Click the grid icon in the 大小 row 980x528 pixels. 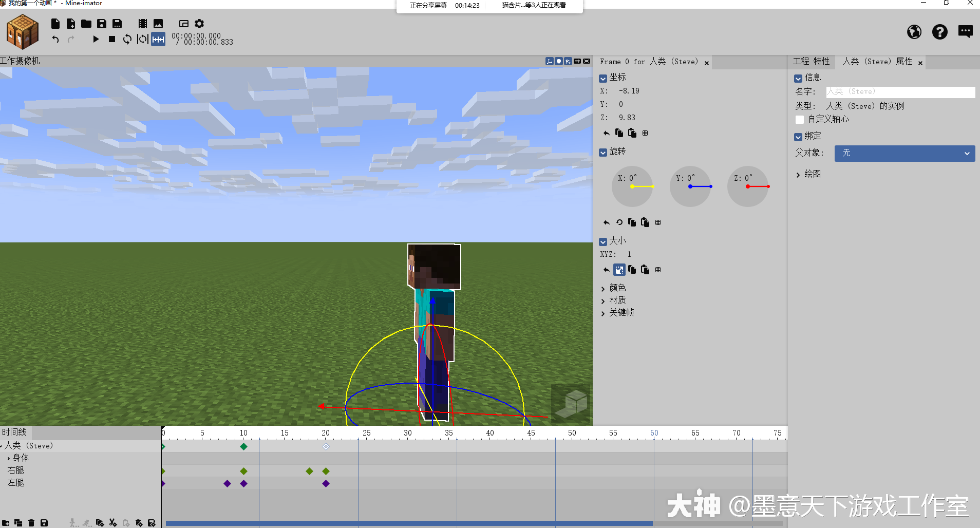(x=658, y=270)
